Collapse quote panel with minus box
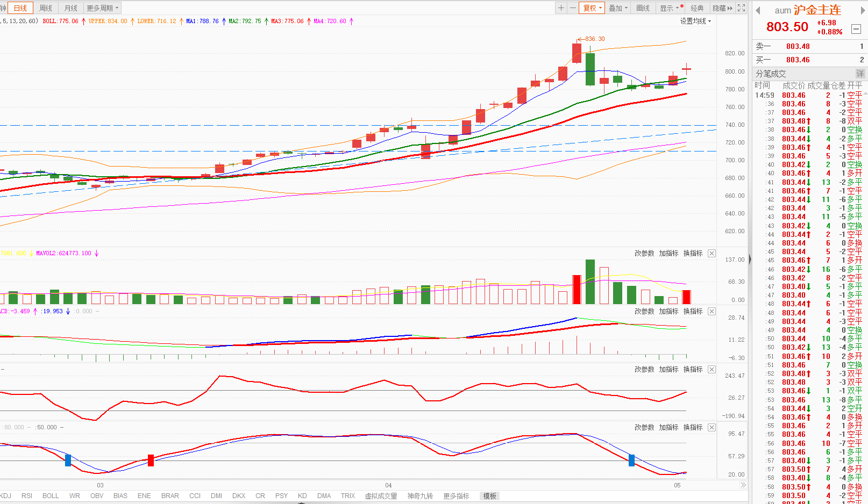Screen dimensions: 868x504 (x=856, y=29)
